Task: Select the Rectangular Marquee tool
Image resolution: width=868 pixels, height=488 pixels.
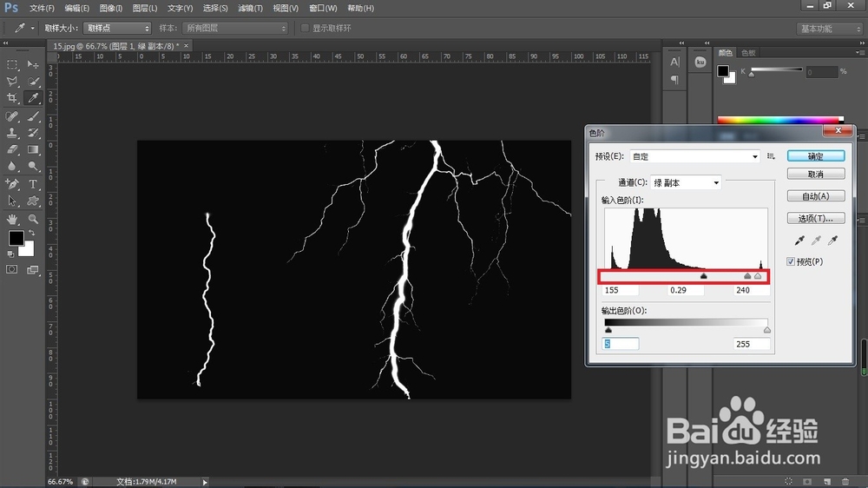Action: 12,65
